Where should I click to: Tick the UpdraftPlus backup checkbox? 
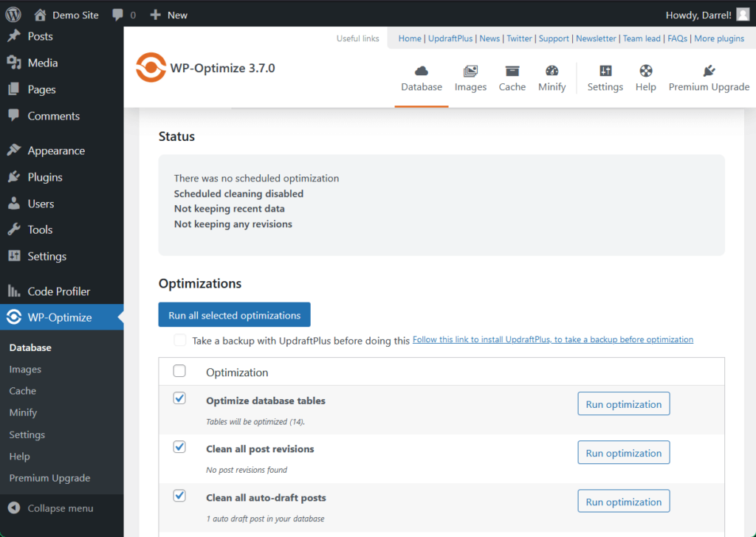tap(180, 340)
